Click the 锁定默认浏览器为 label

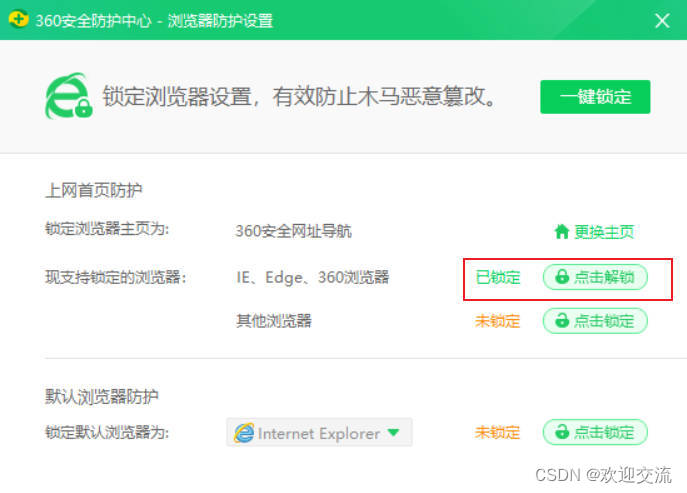coord(107,433)
